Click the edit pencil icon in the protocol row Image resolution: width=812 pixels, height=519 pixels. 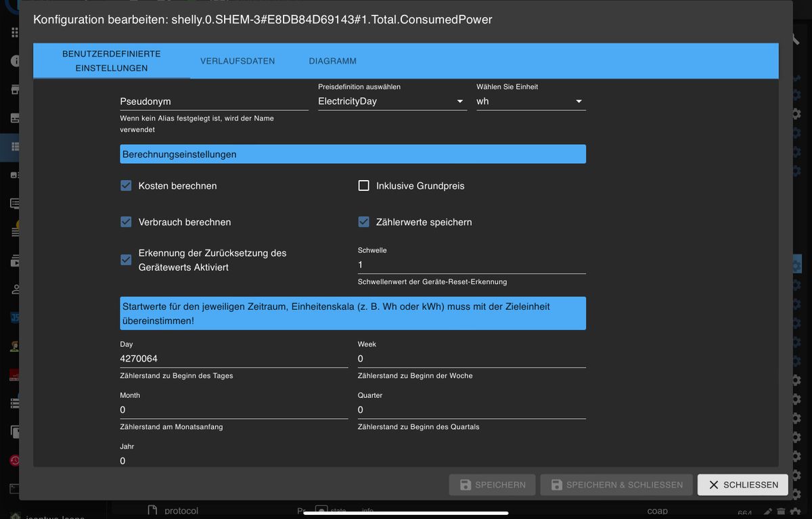coord(767,512)
